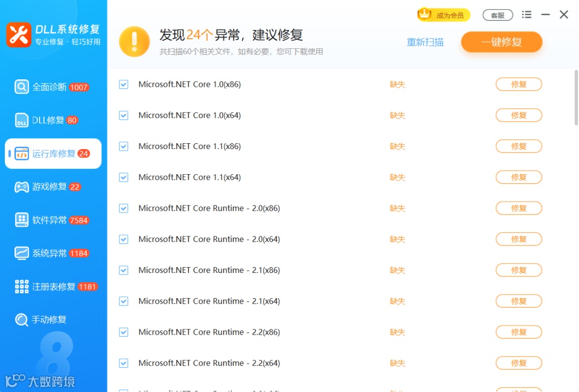Select 运行库修复 in sidebar
Screen dimensions: 579x392
[x=53, y=153]
